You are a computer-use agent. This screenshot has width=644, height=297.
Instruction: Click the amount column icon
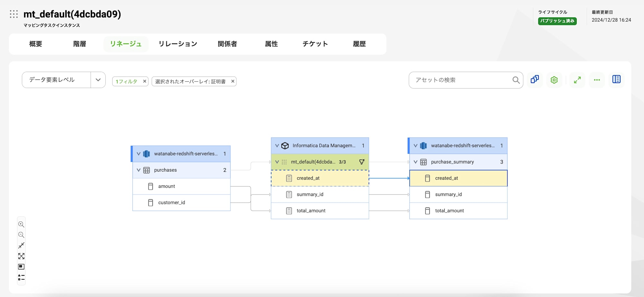[150, 186]
